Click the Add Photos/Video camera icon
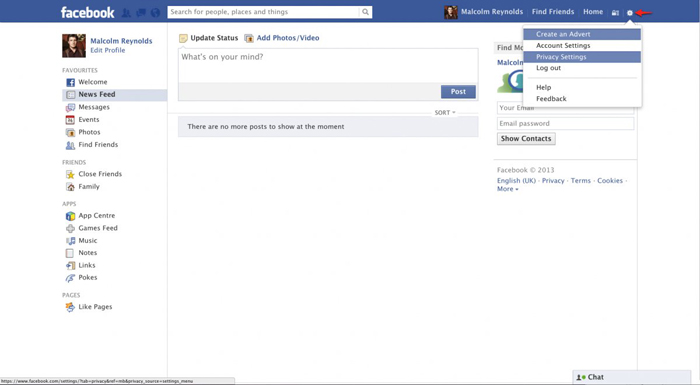700x385 pixels. (x=249, y=38)
